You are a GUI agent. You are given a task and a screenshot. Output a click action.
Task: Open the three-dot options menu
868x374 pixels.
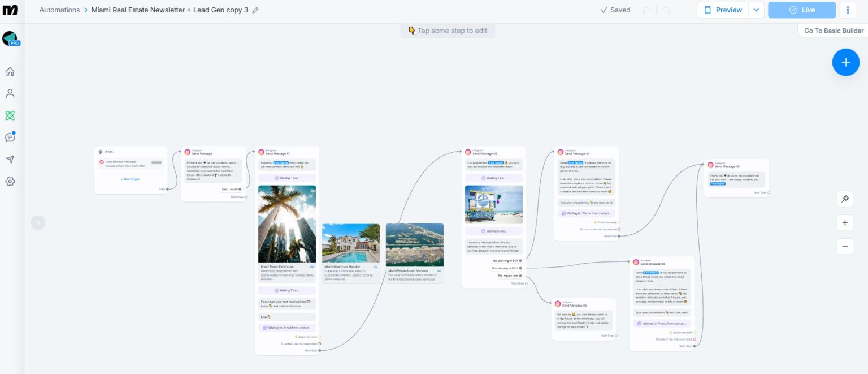click(847, 10)
